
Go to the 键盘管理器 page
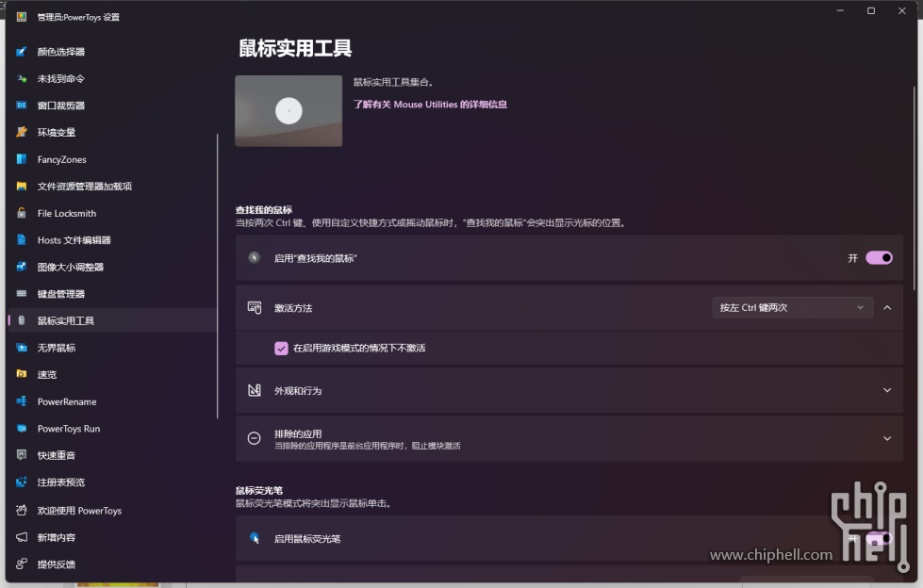[112, 294]
